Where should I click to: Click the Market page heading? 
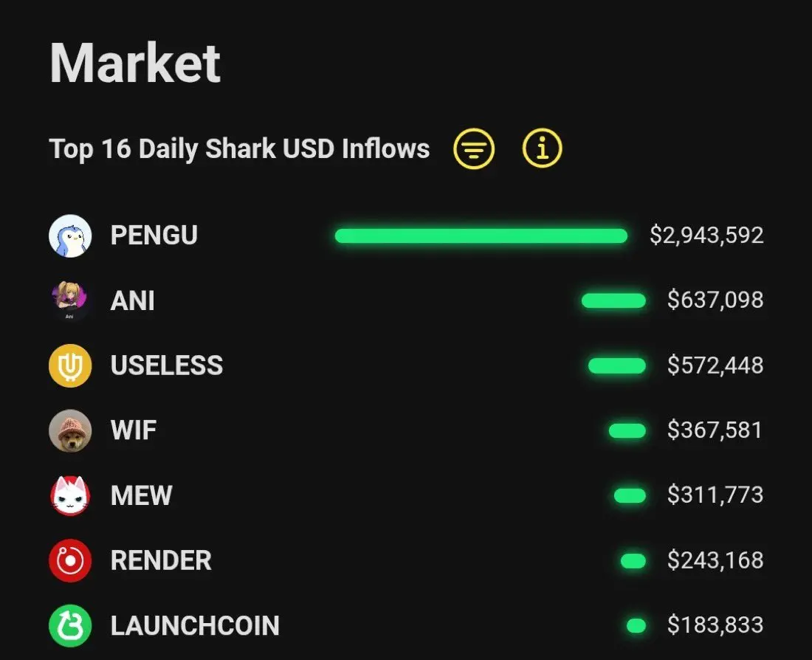tap(135, 63)
